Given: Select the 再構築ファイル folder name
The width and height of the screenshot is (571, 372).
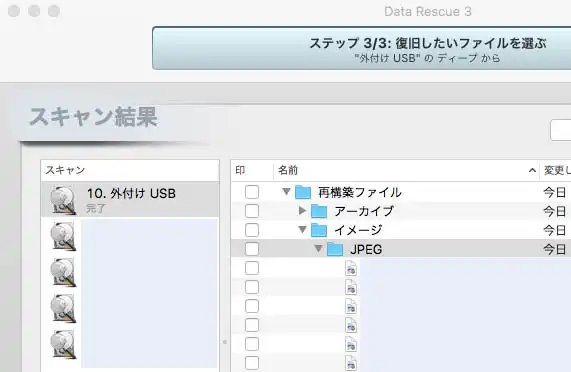Looking at the screenshot, I should [x=360, y=192].
